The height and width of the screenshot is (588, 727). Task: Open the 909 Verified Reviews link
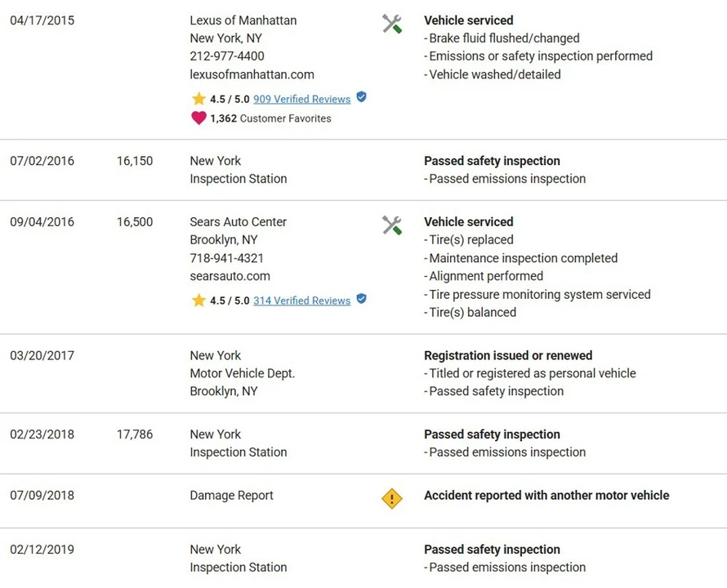(x=302, y=100)
